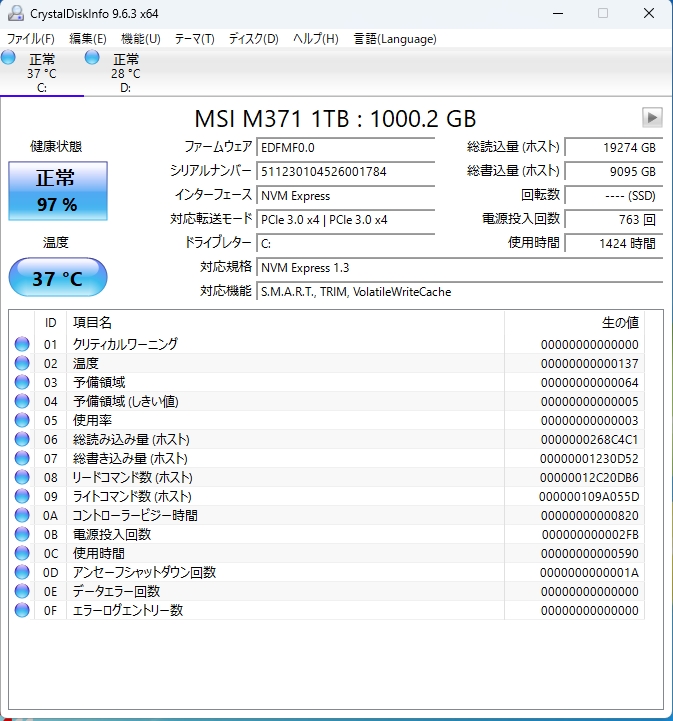This screenshot has height=721, width=673.
Task: Click the 項目名 column header
Action: tap(92, 322)
